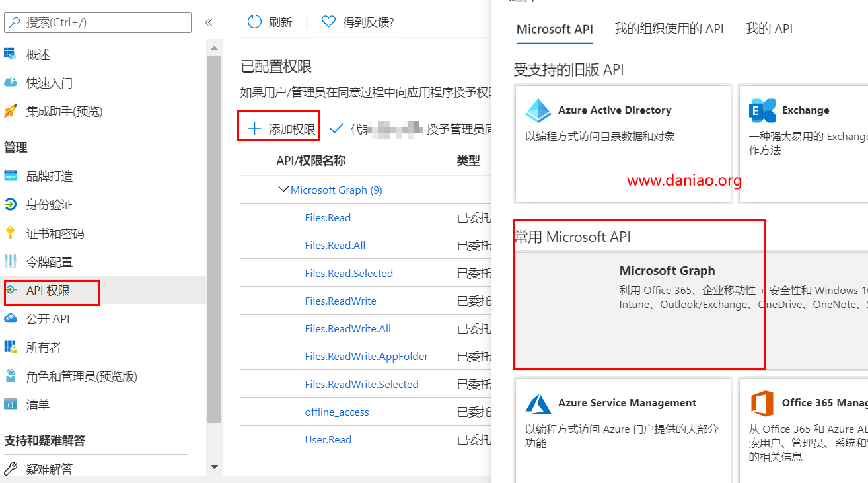Switch to 我的组织使用的 API tab
Viewport: 868px width, 483px height.
pos(669,28)
